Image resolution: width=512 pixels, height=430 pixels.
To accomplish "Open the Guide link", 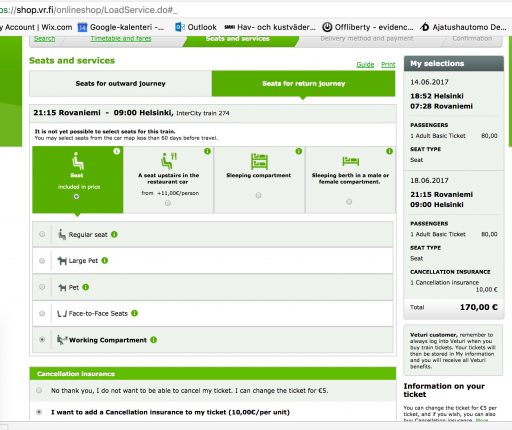I will [x=365, y=64].
